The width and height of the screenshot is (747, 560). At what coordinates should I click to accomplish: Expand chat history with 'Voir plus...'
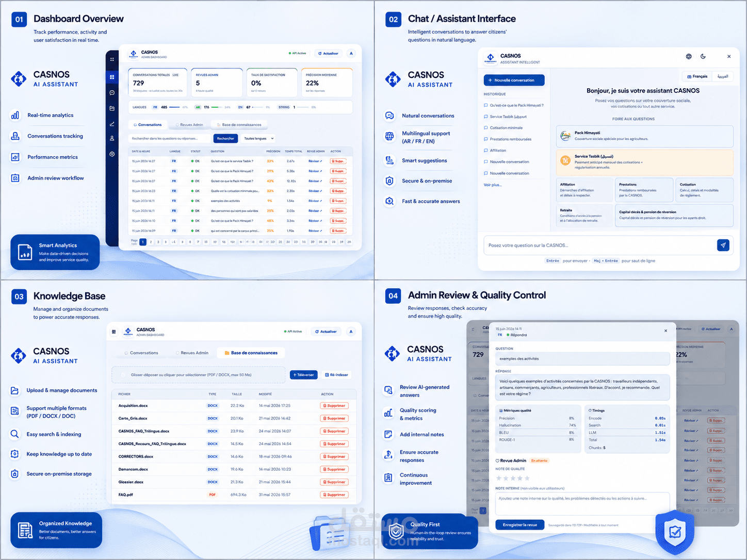493,185
